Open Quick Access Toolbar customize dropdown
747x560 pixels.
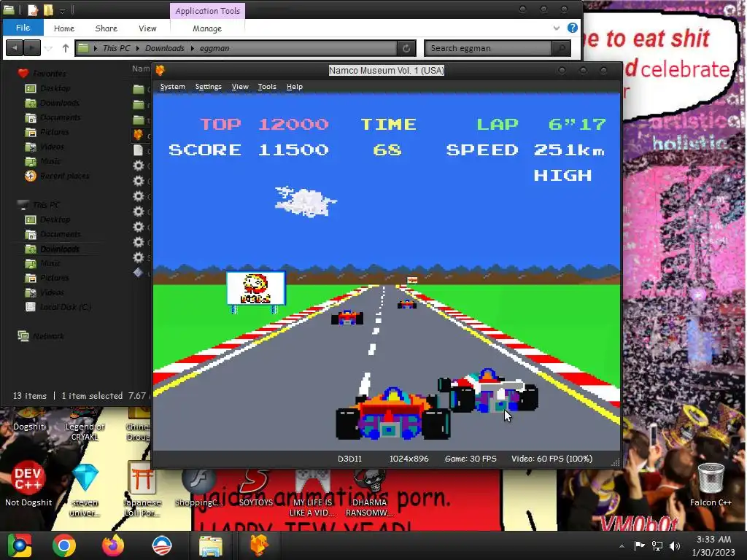(x=63, y=10)
